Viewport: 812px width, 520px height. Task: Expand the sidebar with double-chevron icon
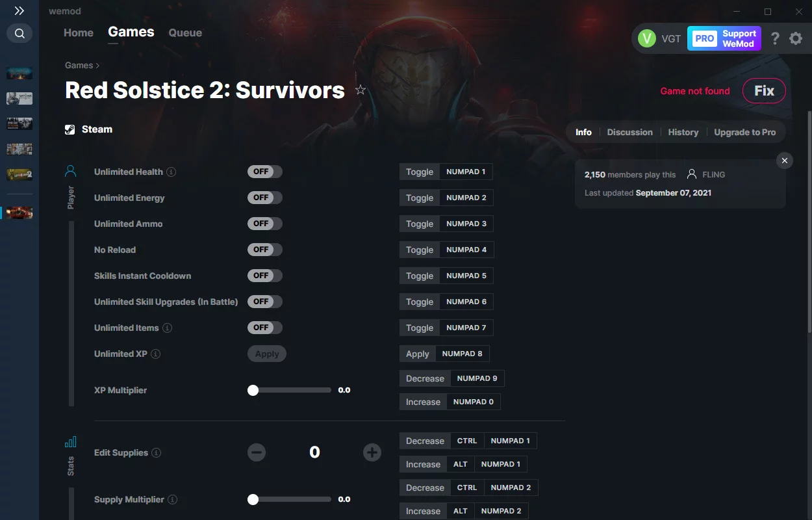19,11
